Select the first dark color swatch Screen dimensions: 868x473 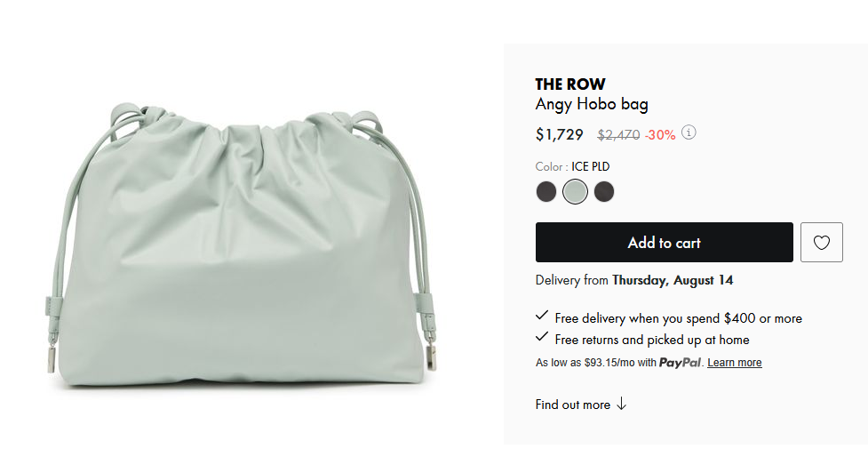pos(546,192)
